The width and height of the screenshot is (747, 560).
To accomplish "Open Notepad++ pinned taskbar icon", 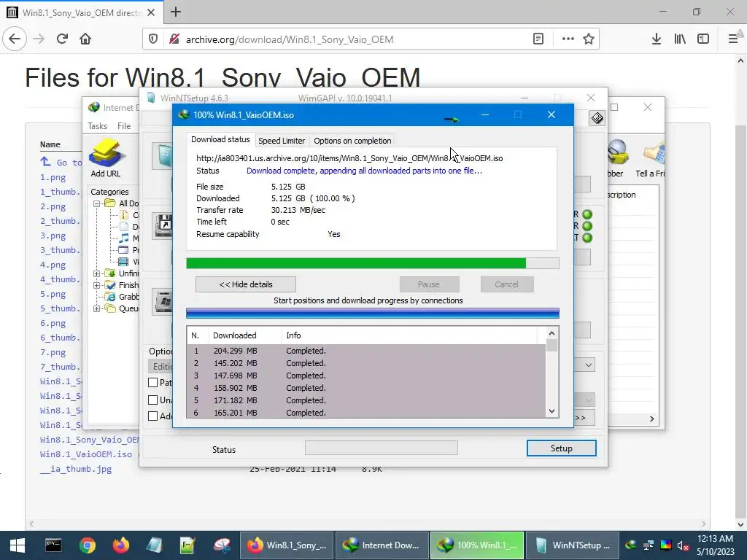I will tap(187, 545).
